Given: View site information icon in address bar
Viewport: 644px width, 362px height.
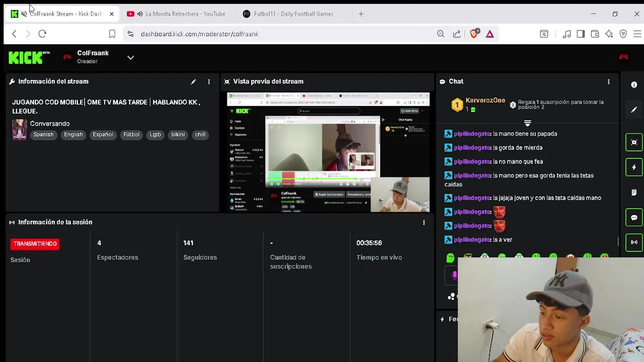Looking at the screenshot, I should (130, 34).
